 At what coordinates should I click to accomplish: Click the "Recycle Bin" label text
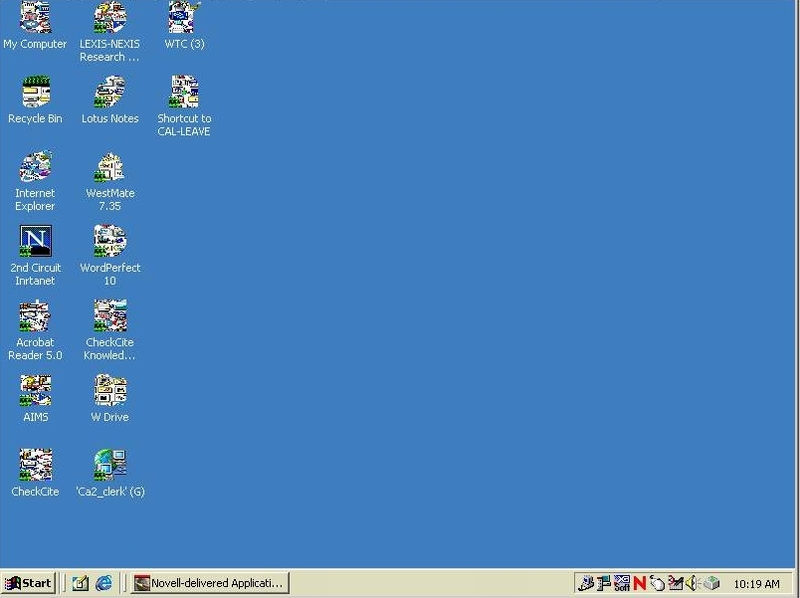point(35,118)
